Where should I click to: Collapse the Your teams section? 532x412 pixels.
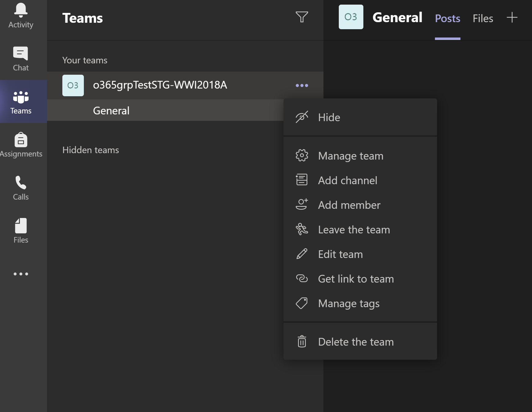tap(85, 60)
